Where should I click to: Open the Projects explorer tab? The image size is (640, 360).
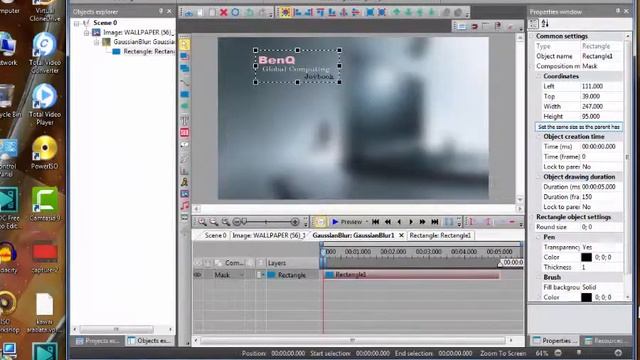97,341
